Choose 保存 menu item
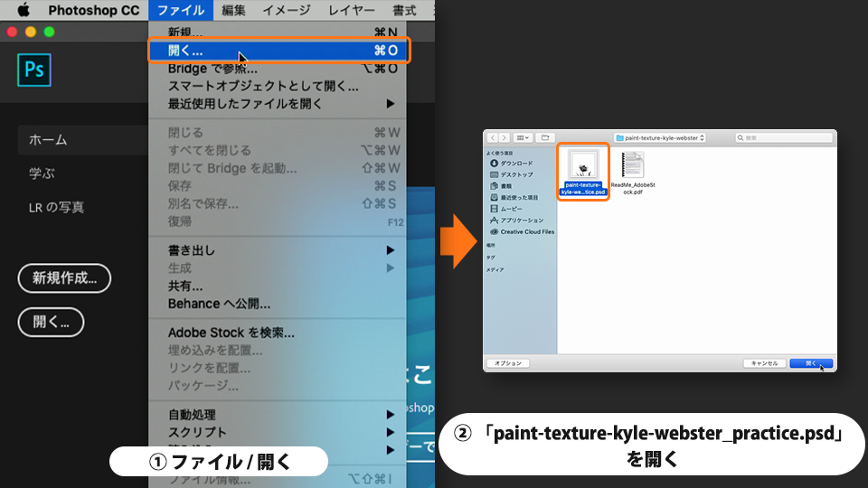 point(278,186)
